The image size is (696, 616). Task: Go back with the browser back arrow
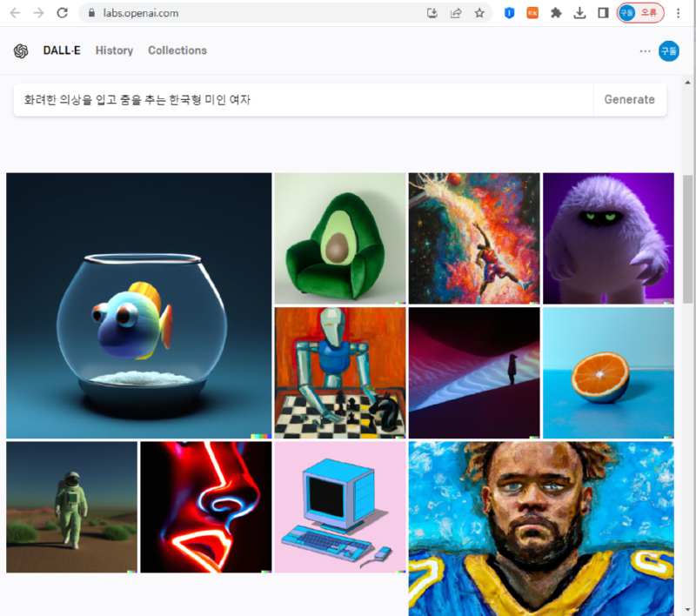[15, 13]
